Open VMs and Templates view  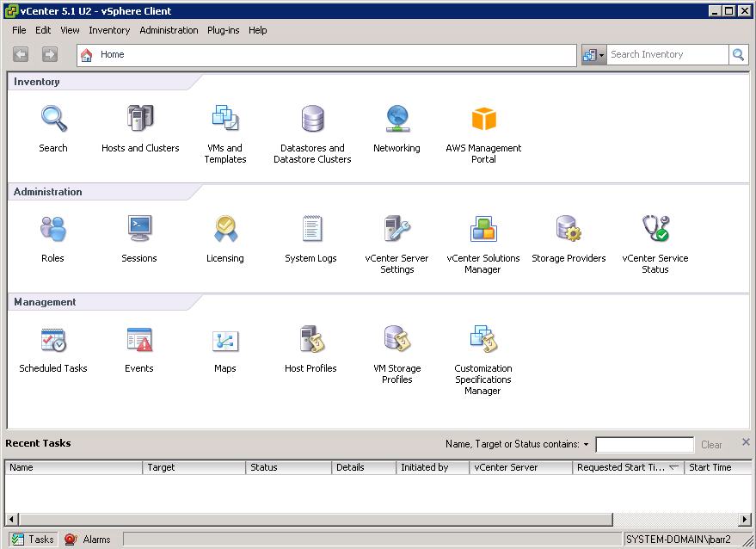coord(225,119)
